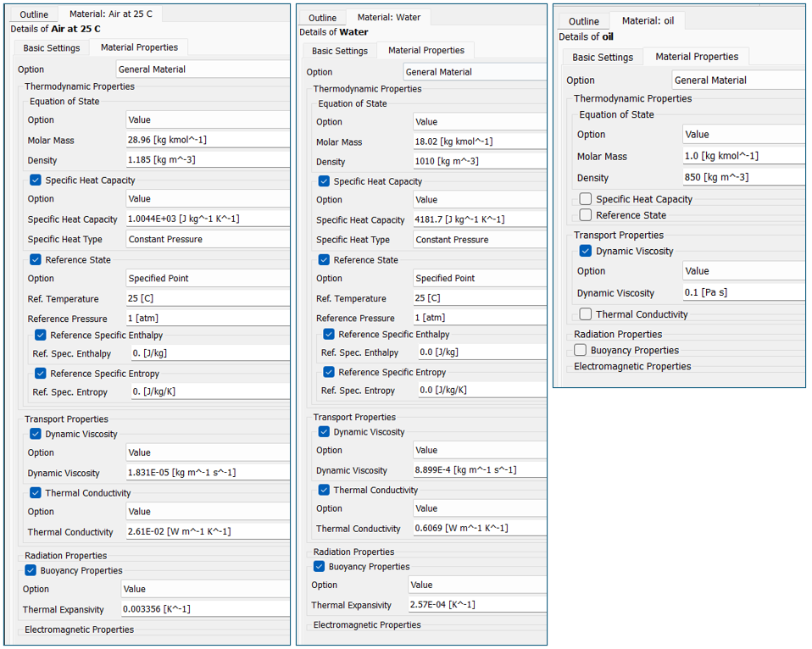Expand Electromagnetic Properties in the oil panel
Screen dimensions: 812x649
(x=632, y=367)
